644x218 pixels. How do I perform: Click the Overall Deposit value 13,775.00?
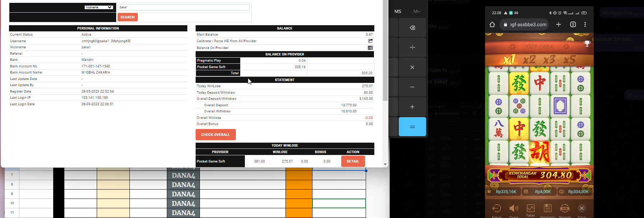coord(349,105)
